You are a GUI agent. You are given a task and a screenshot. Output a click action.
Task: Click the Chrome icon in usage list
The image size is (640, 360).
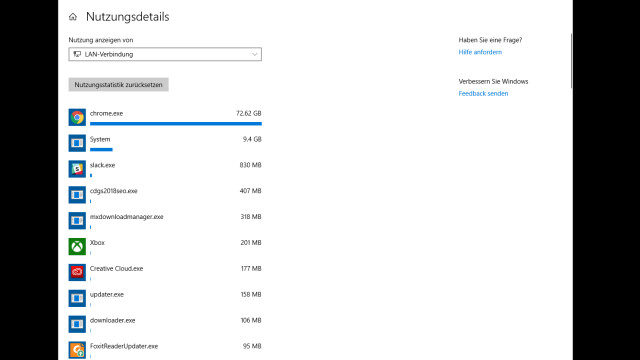(77, 118)
